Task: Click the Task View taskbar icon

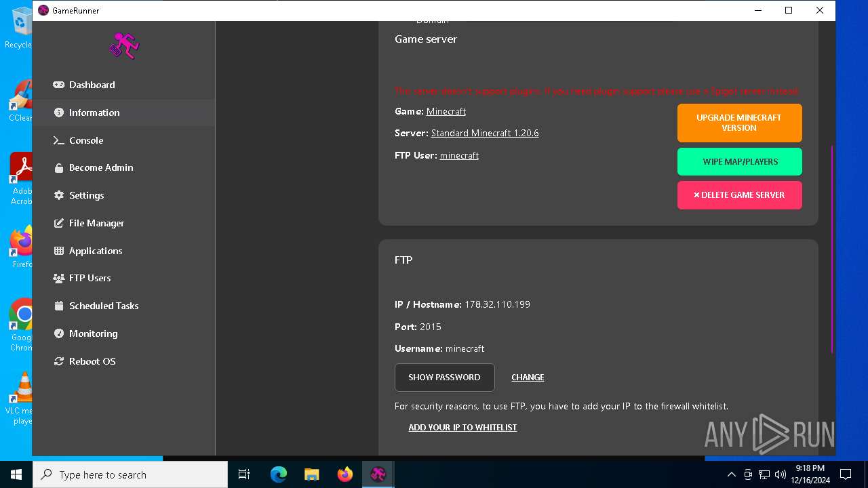Action: 244,474
